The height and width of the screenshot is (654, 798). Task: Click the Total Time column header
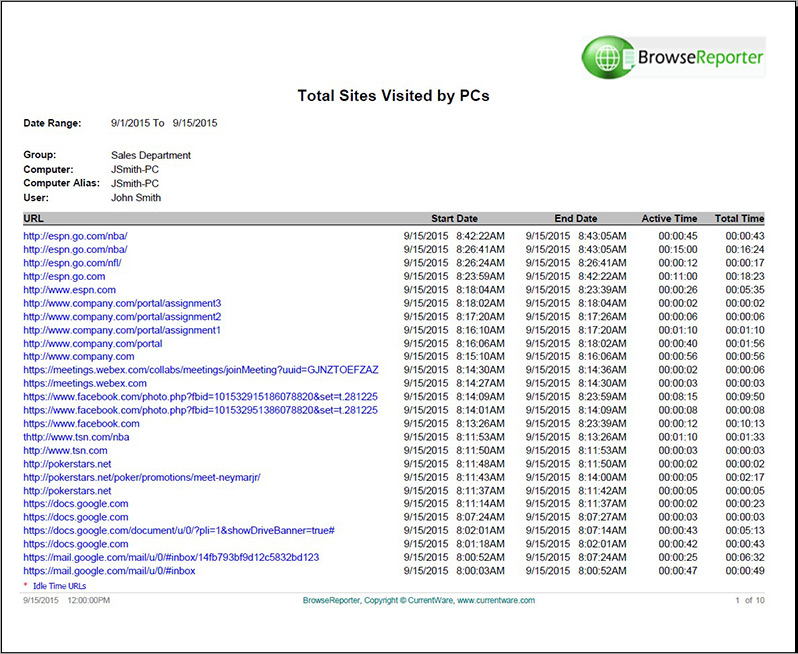pyautogui.click(x=739, y=218)
